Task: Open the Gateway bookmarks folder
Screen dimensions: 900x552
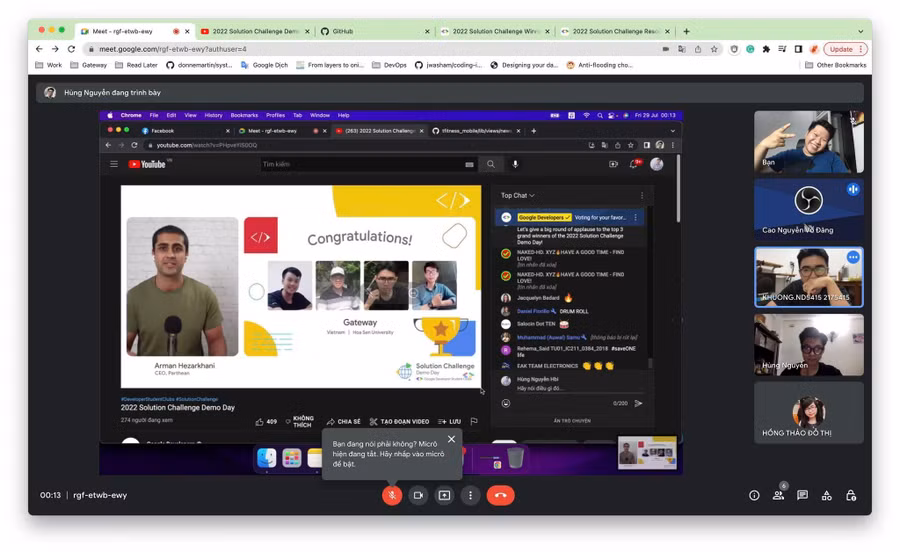Action: coord(88,65)
